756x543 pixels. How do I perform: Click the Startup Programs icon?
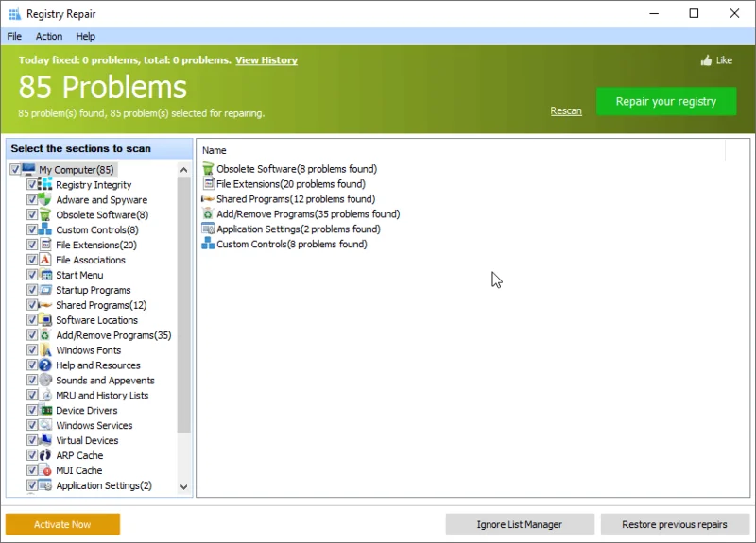click(45, 290)
